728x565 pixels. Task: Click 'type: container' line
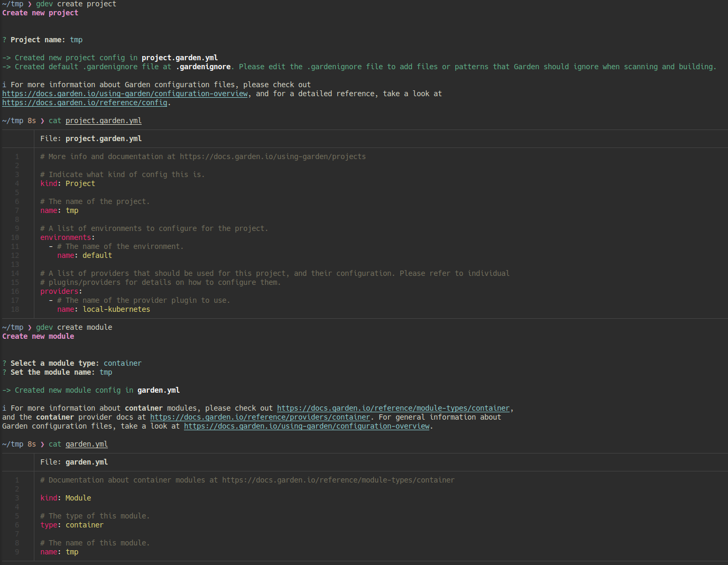pos(72,525)
